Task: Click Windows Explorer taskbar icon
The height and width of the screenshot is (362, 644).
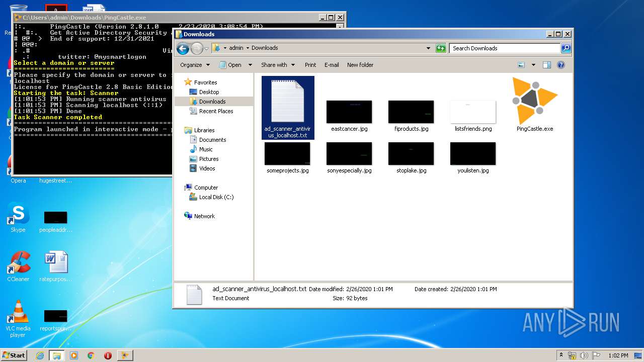Action: click(56, 355)
